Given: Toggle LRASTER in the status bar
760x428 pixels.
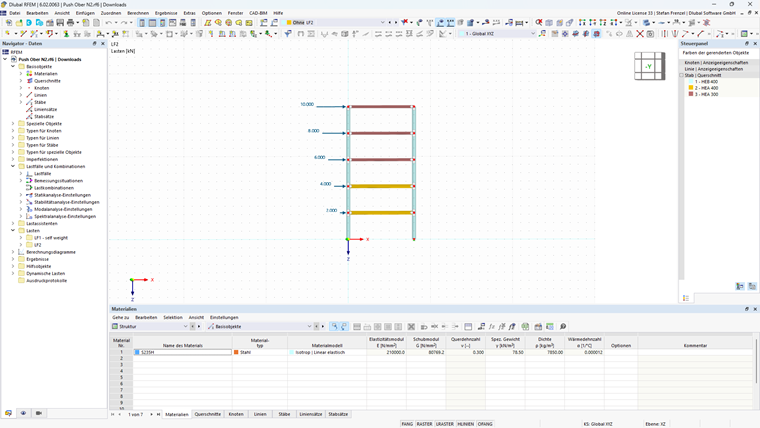Looking at the screenshot, I should pyautogui.click(x=444, y=424).
